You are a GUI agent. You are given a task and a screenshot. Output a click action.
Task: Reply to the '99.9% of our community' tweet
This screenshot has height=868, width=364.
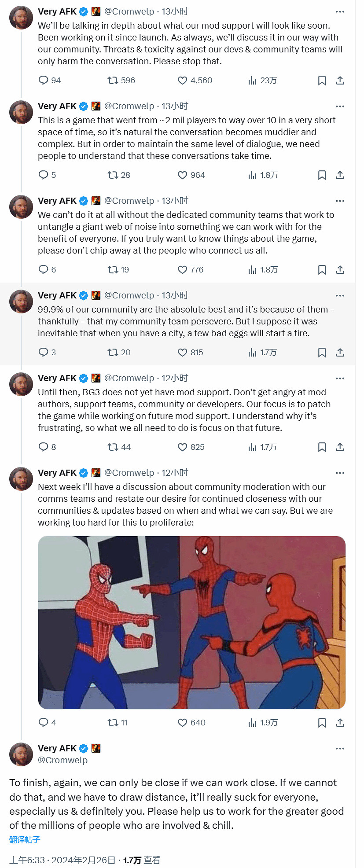43,353
